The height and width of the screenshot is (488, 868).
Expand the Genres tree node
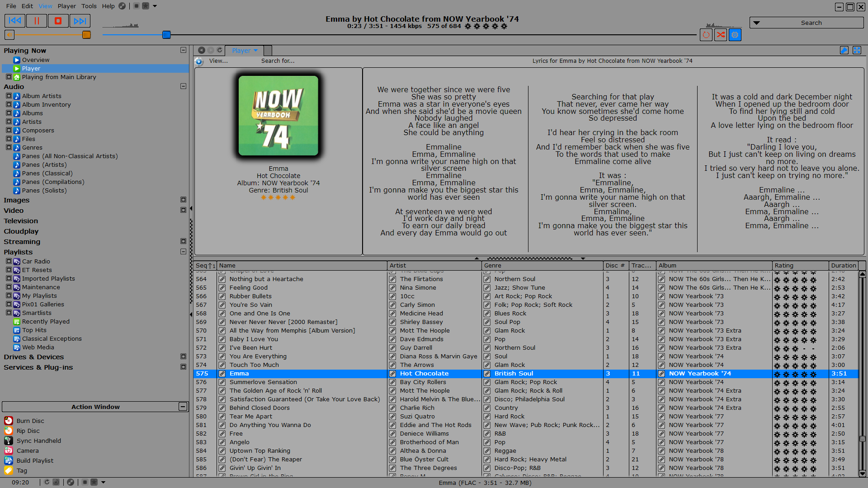[x=9, y=147]
